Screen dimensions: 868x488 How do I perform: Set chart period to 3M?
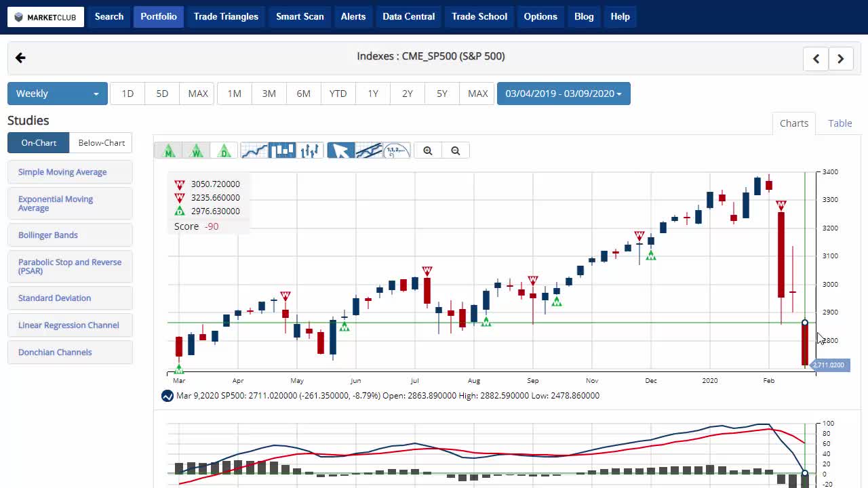pyautogui.click(x=269, y=94)
